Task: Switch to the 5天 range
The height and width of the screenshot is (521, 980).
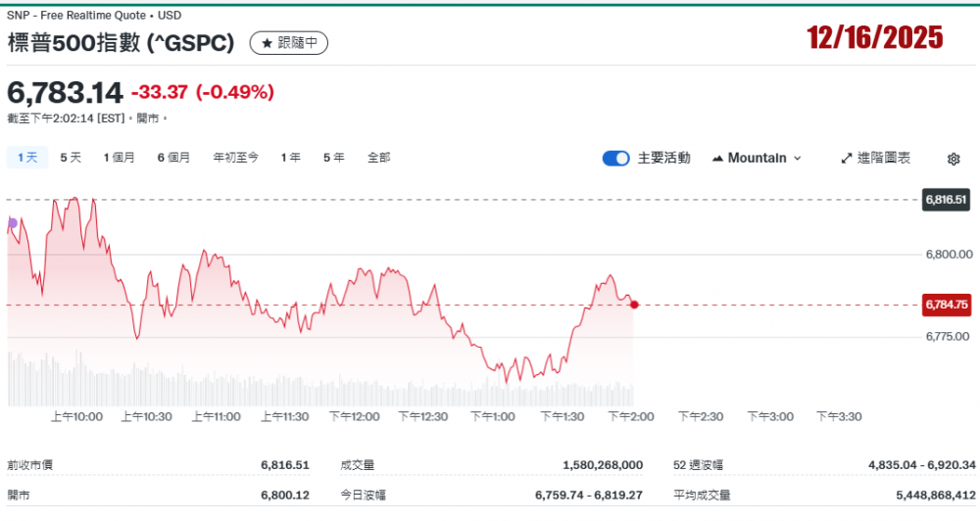Action: click(x=71, y=158)
